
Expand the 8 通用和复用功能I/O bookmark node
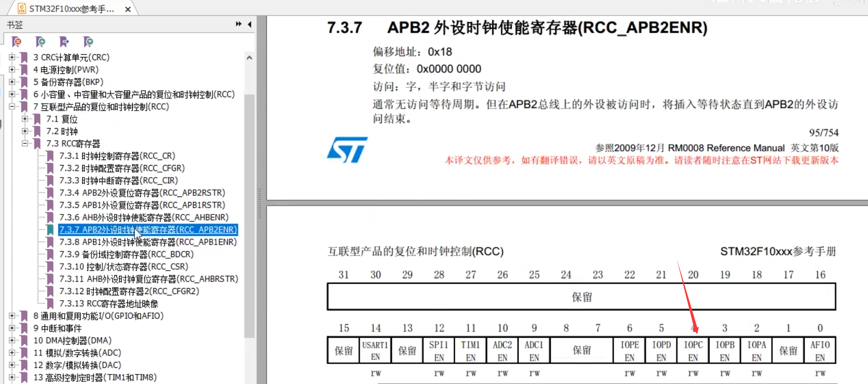pyautogui.click(x=12, y=316)
